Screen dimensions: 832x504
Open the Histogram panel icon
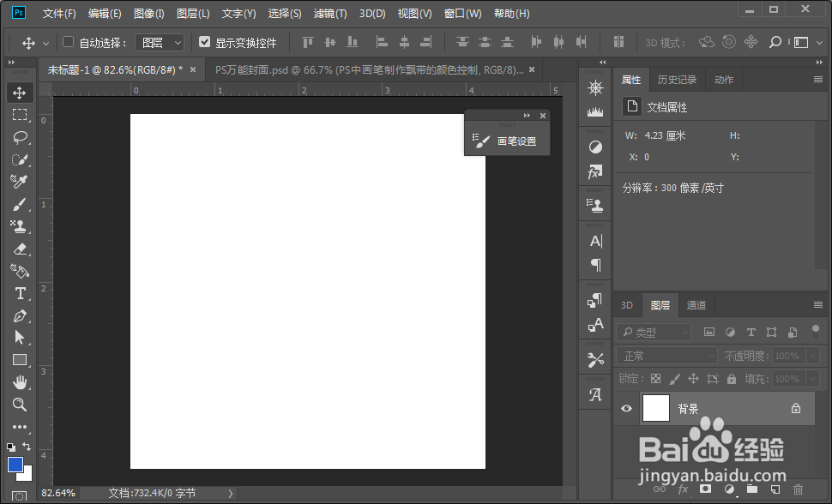point(595,111)
